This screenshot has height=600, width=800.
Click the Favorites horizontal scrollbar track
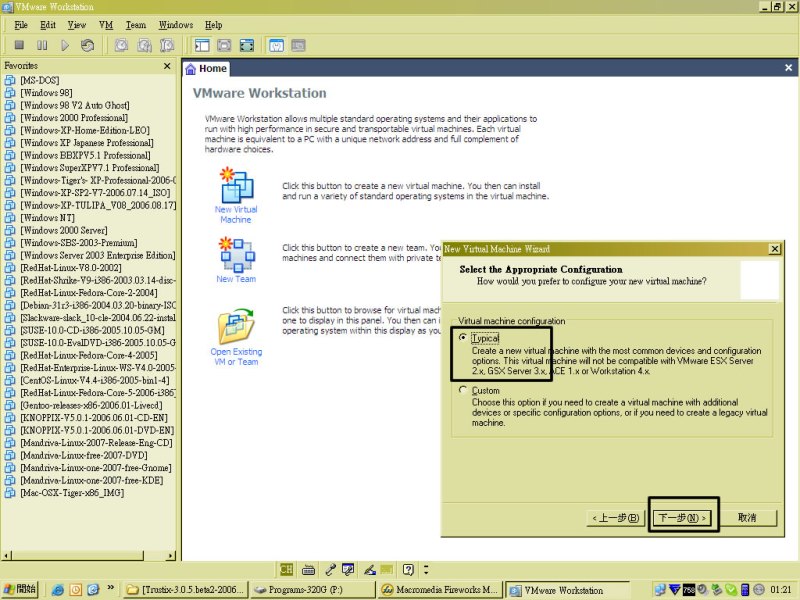tap(155, 555)
